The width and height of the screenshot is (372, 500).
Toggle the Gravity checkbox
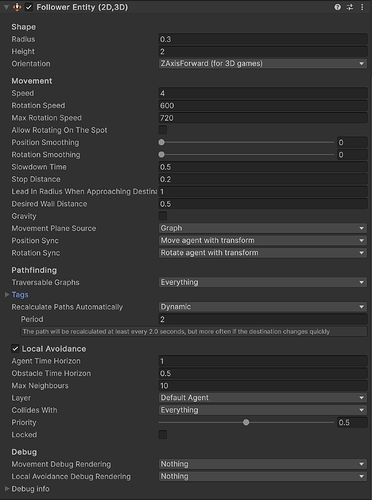(163, 216)
